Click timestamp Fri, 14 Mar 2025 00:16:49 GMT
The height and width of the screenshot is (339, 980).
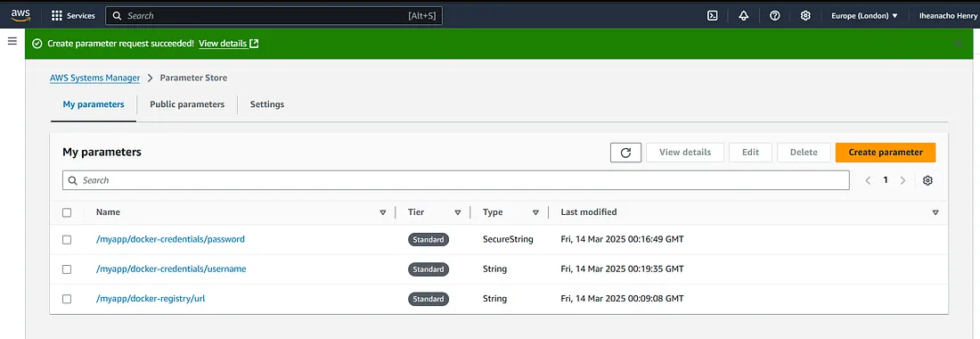pyautogui.click(x=623, y=239)
